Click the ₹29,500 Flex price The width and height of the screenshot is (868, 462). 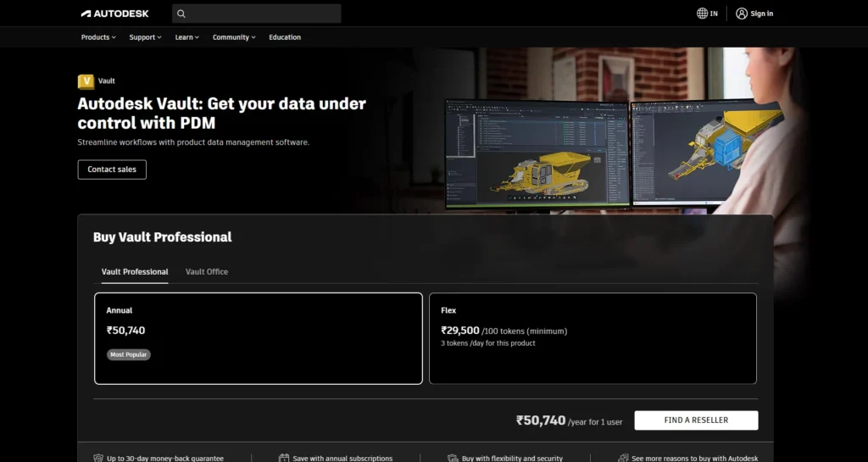pos(460,331)
